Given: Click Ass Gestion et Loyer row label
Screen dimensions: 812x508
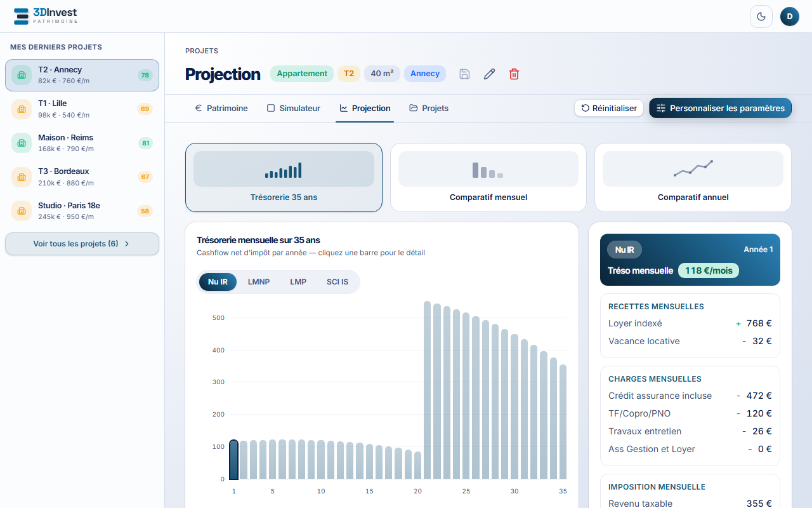Looking at the screenshot, I should [652, 449].
